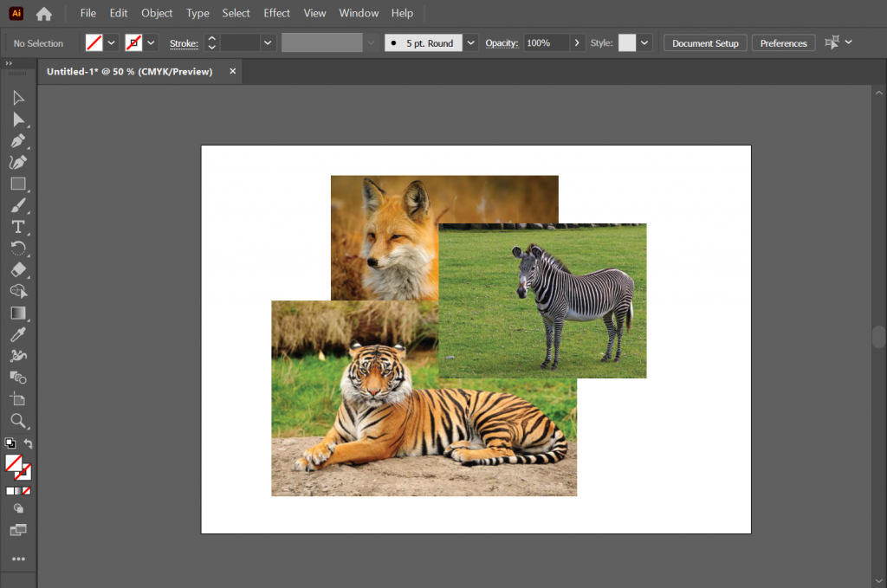
Task: Activate the Eyedropper tool
Action: click(x=18, y=335)
